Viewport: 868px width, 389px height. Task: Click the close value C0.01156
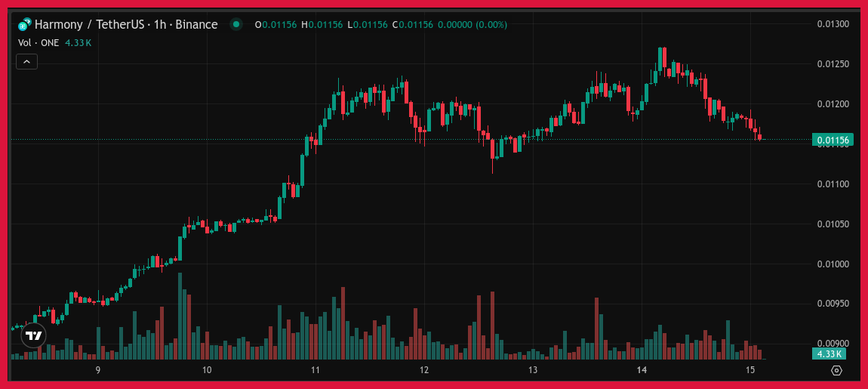point(412,25)
